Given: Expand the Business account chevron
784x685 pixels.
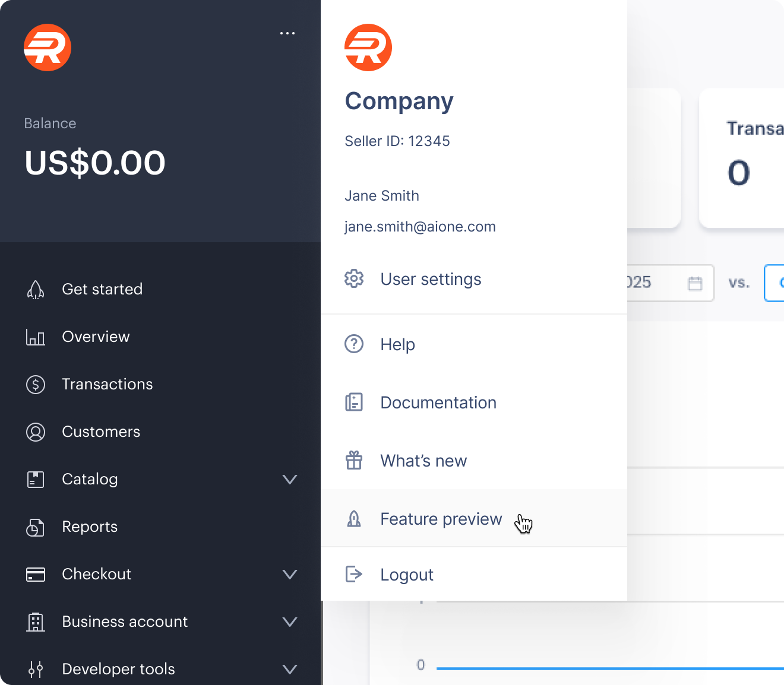Looking at the screenshot, I should 290,622.
